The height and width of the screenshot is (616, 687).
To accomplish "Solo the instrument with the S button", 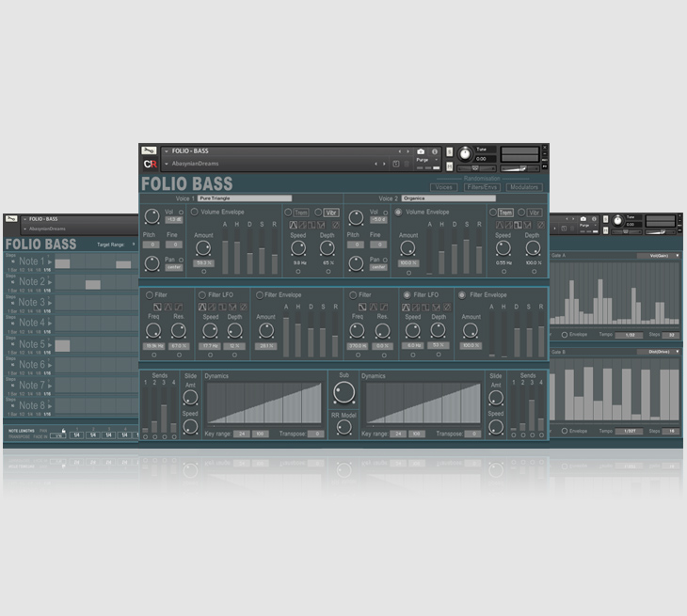I will click(x=449, y=152).
